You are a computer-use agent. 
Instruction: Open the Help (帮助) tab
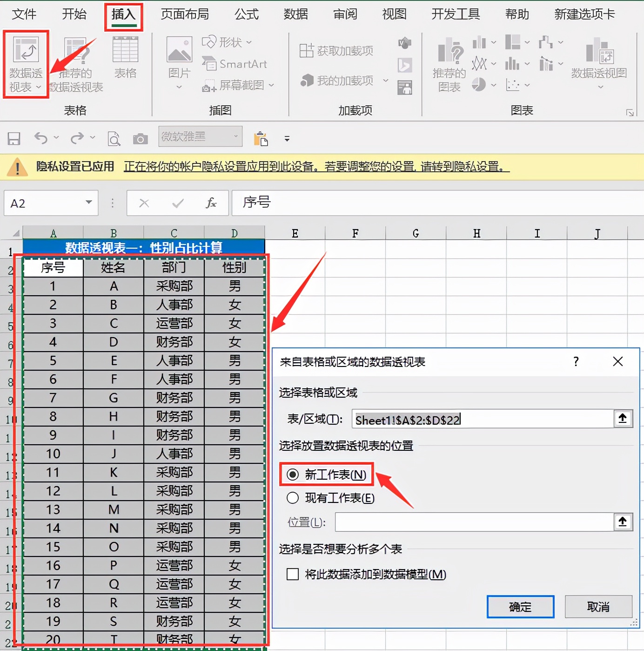517,14
